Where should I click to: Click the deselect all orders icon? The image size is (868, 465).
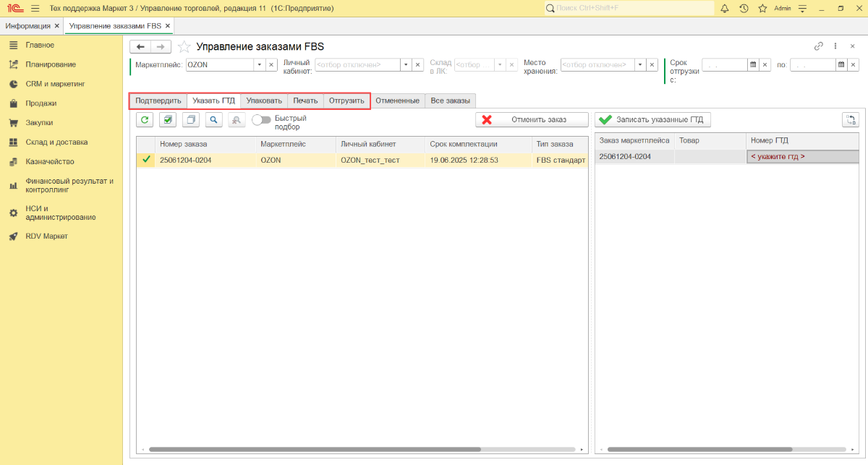(191, 120)
